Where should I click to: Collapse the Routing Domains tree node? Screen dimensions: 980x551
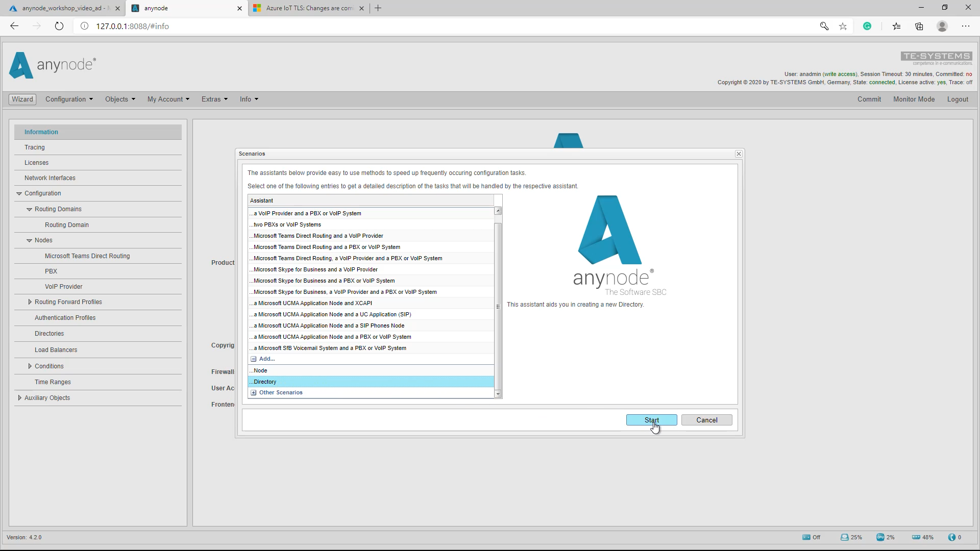point(29,209)
